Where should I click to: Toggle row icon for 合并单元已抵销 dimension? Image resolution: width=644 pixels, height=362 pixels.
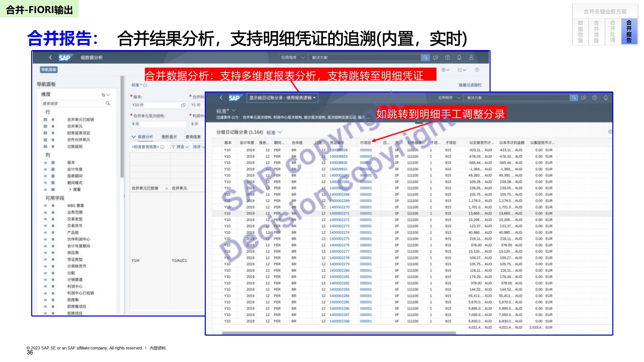coord(46,119)
